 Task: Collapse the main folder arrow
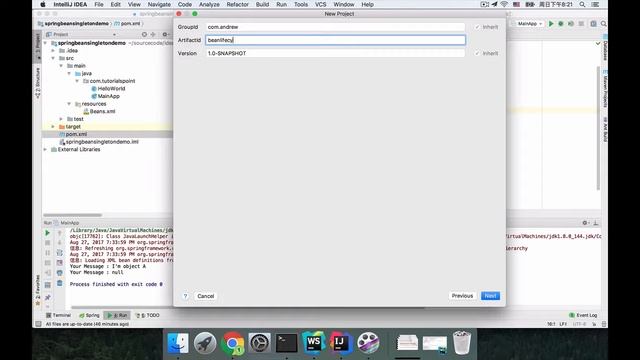point(61,66)
